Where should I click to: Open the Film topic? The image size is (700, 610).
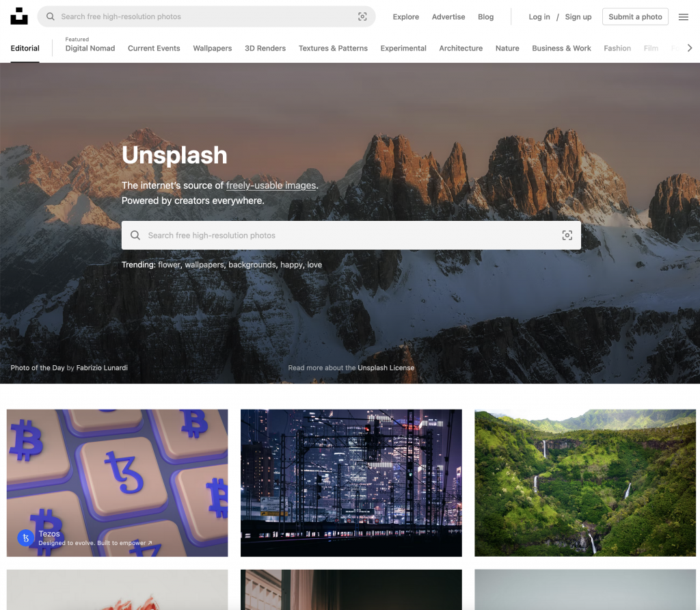pos(651,49)
